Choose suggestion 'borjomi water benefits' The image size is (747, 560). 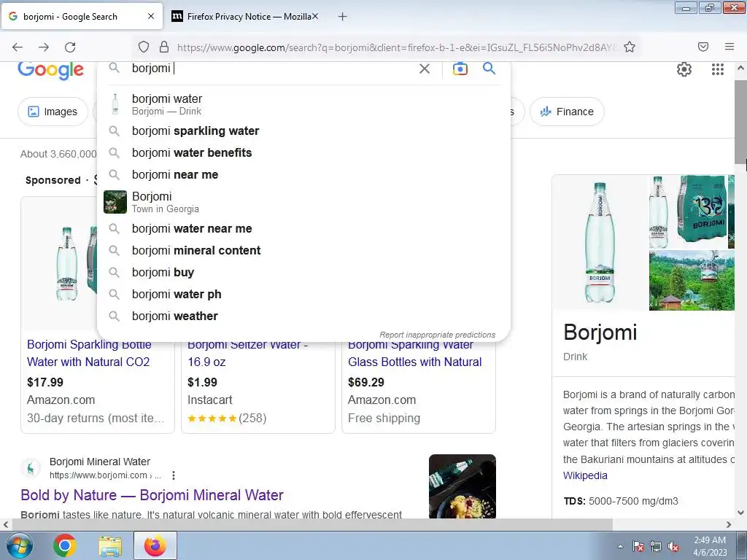pos(303,153)
